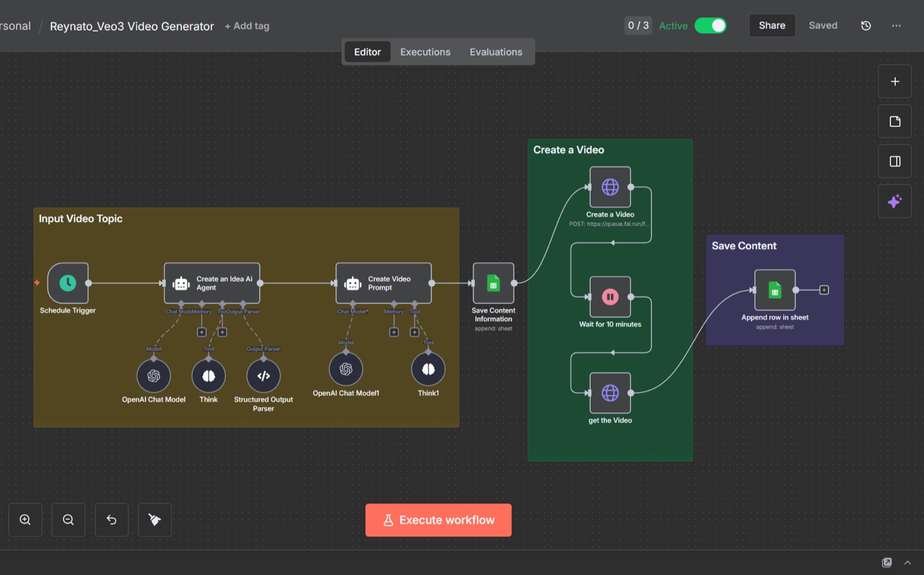Rename the Reynato_Veo3 Video Generator workflow title
Viewport: 924px width, 575px height.
(132, 26)
